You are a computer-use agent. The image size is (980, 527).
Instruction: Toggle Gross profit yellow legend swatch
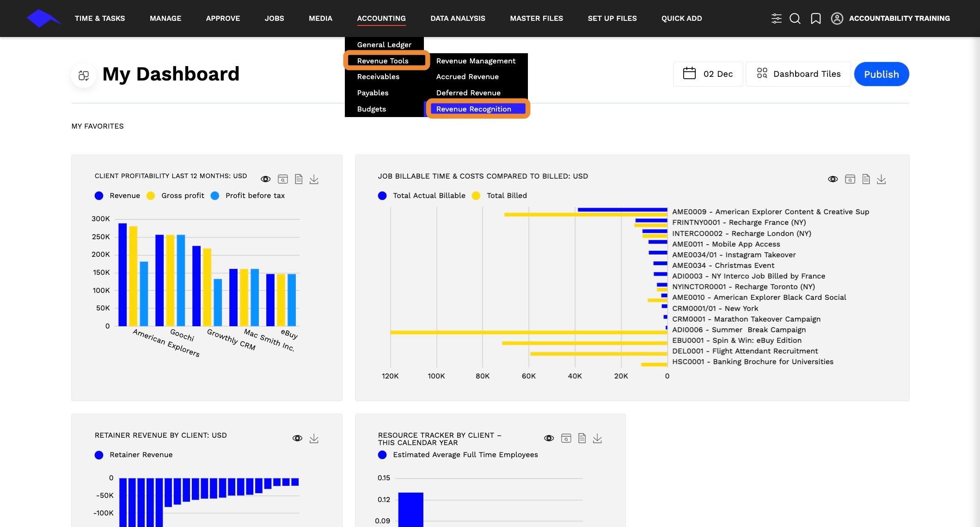pyautogui.click(x=151, y=196)
